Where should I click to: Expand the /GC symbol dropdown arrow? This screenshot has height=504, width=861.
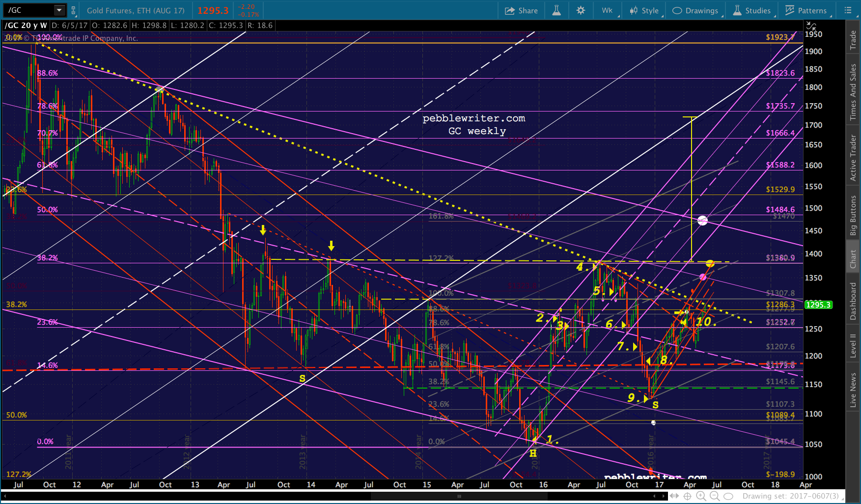click(59, 10)
